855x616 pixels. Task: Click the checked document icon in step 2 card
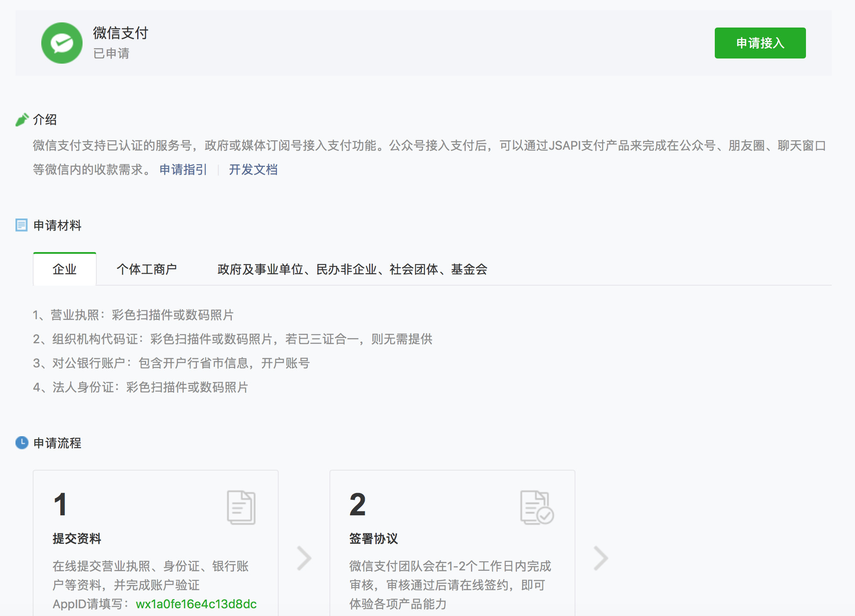[x=537, y=508]
